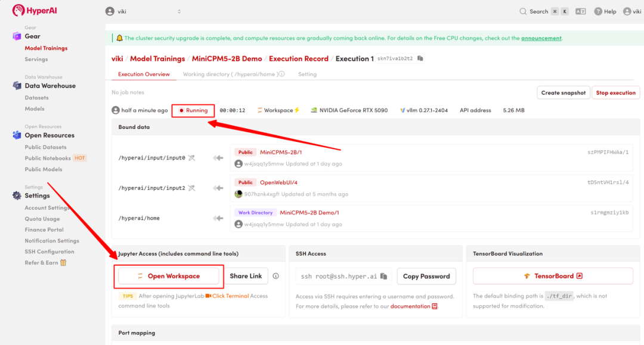Click API address
The width and height of the screenshot is (644, 345).
pos(475,110)
